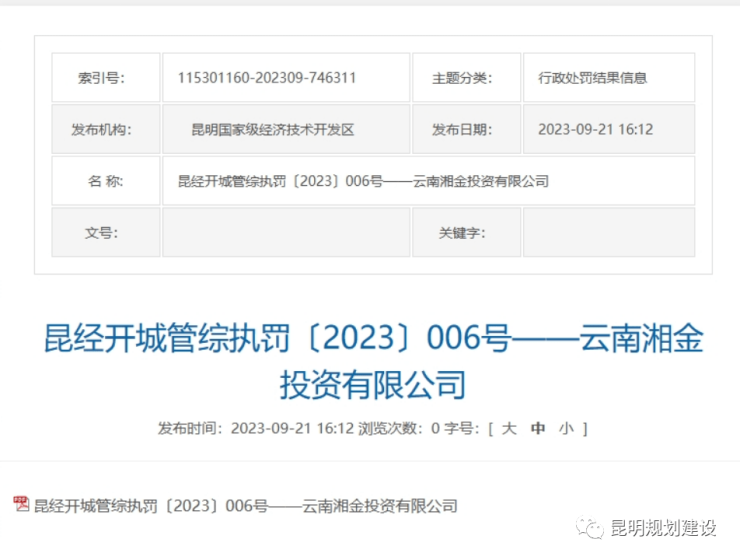Select 昆明国家级经济技术开发区 value
This screenshot has height=560, width=740.
(273, 130)
